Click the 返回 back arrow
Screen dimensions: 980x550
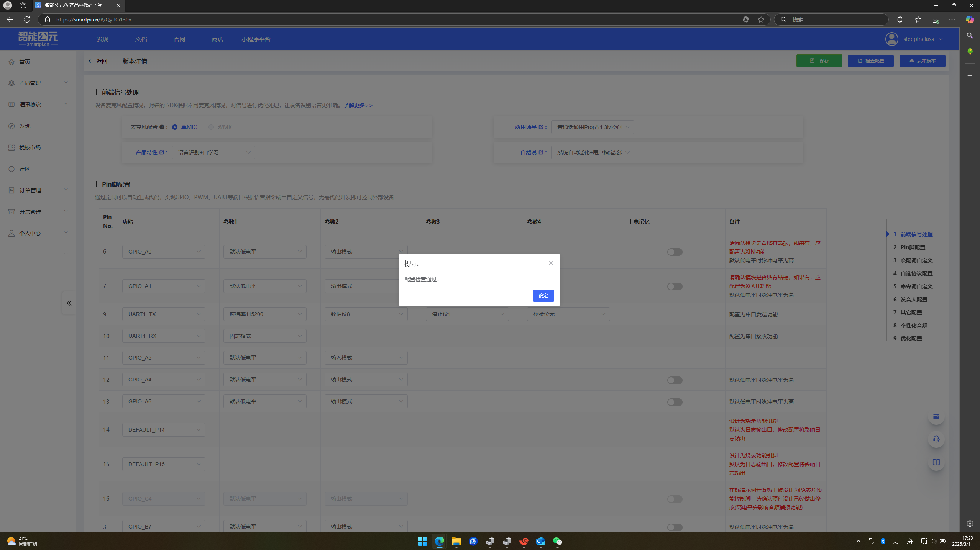(x=91, y=61)
